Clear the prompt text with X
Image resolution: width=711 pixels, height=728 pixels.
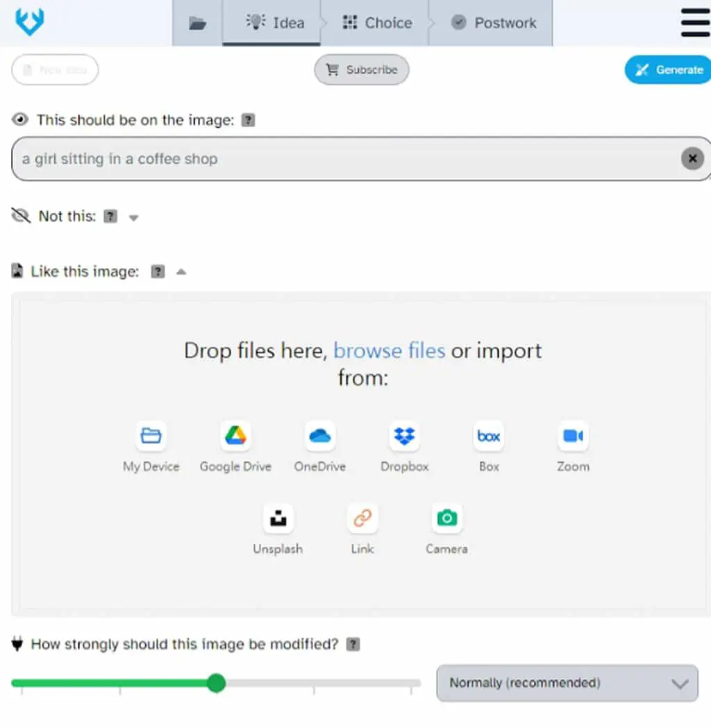(x=692, y=159)
